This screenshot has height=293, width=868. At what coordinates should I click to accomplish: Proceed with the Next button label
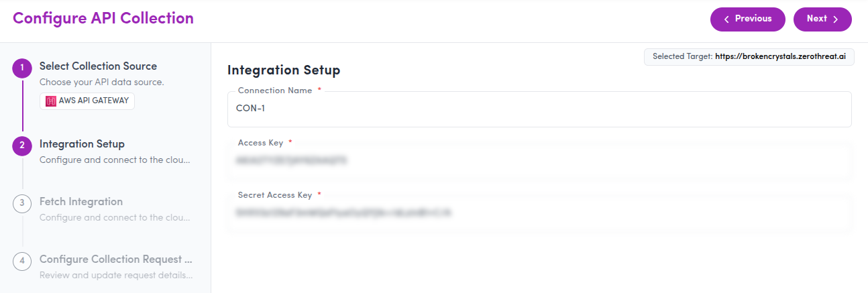coord(816,19)
